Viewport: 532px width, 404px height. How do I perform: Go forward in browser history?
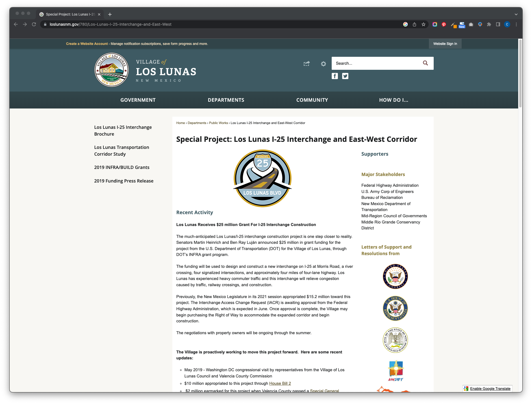(25, 24)
